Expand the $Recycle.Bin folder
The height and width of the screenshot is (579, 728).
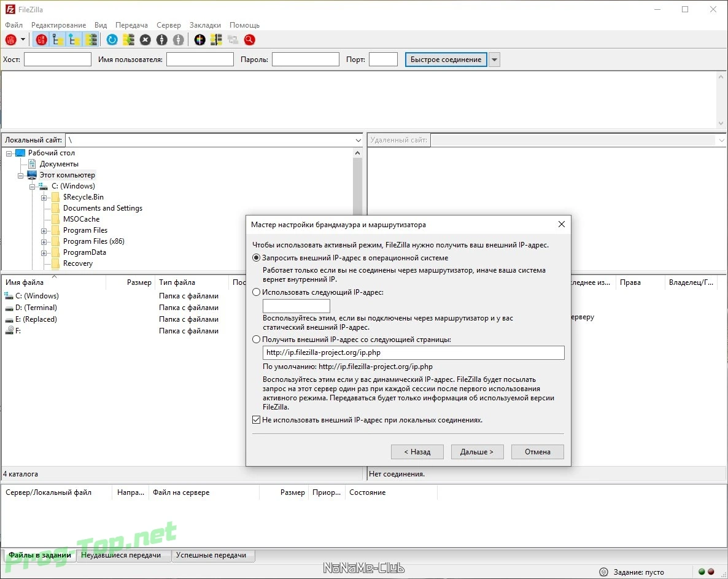[44, 198]
